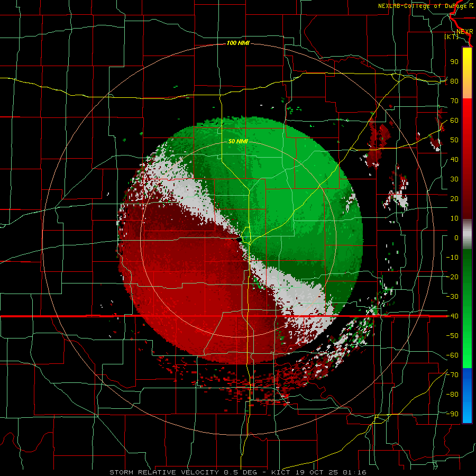Click the "-10" scale label
This screenshot has height=476, width=476.
coord(452,258)
